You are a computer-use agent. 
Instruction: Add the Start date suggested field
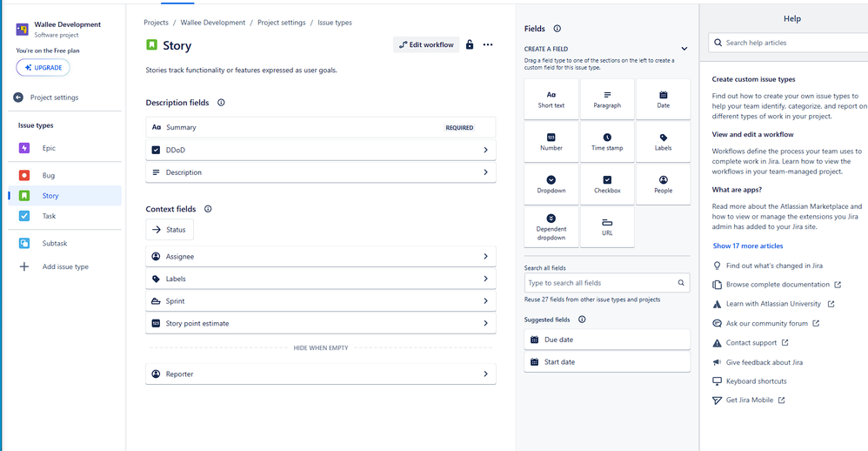[607, 362]
